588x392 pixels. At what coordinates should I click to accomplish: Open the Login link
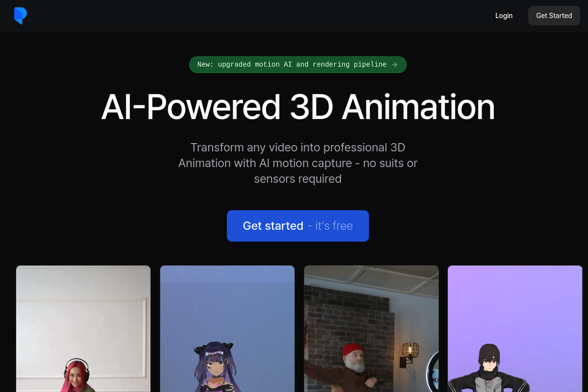coord(504,16)
